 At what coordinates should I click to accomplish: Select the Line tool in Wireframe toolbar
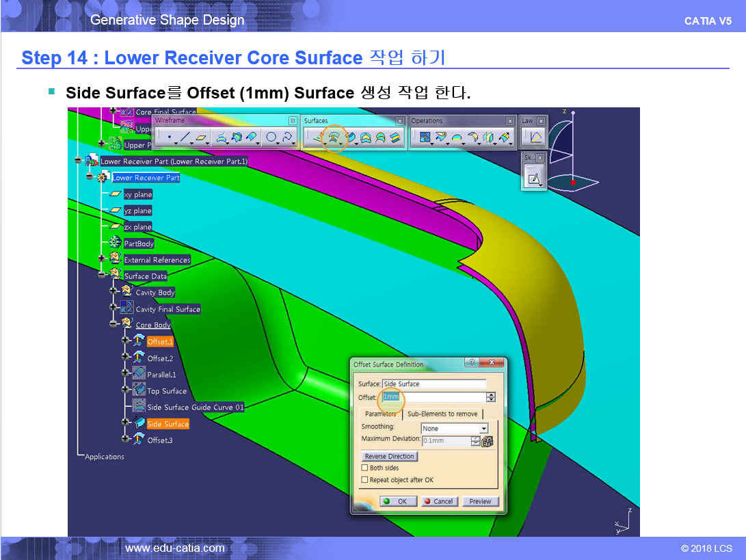(185, 138)
